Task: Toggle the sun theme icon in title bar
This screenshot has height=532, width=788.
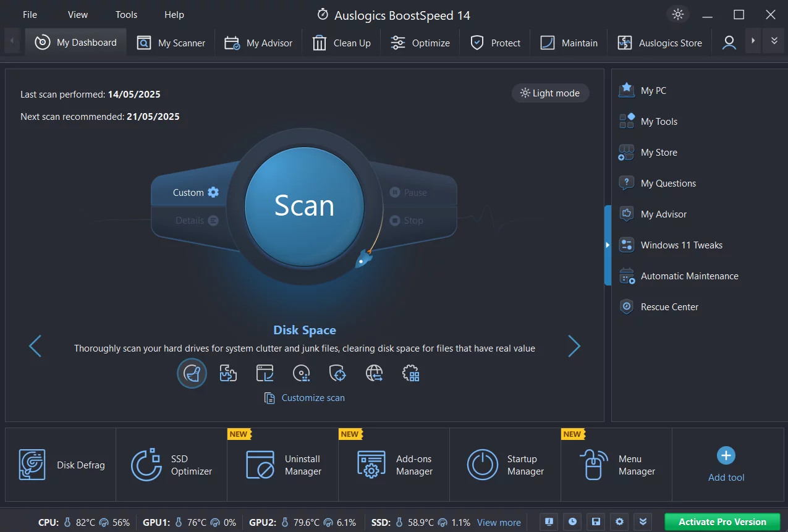Action: pyautogui.click(x=678, y=15)
